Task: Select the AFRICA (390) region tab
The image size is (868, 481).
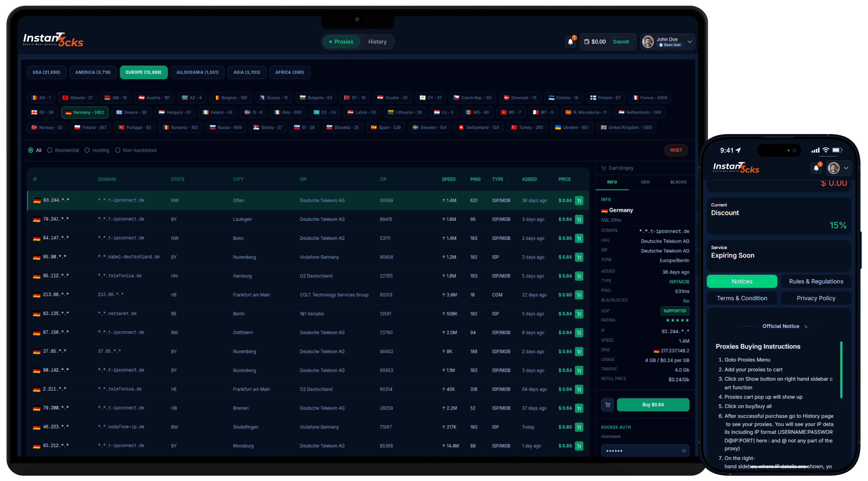Action: tap(289, 72)
